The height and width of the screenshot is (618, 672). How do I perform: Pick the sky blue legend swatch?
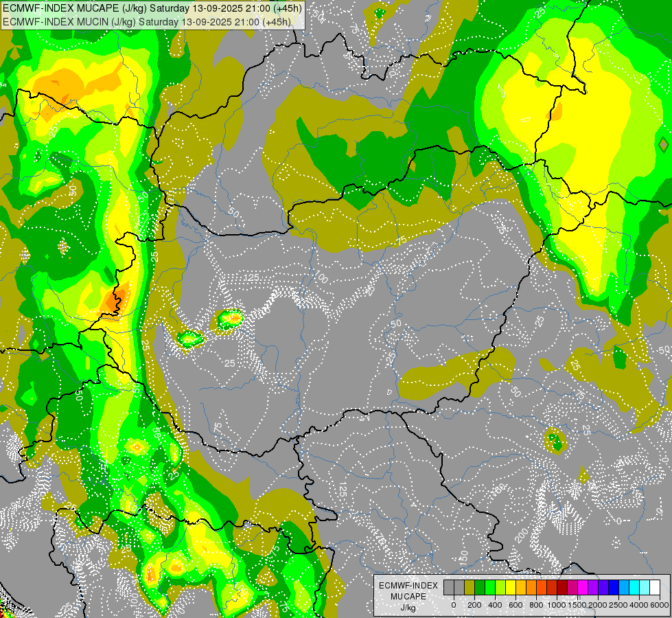(624, 587)
